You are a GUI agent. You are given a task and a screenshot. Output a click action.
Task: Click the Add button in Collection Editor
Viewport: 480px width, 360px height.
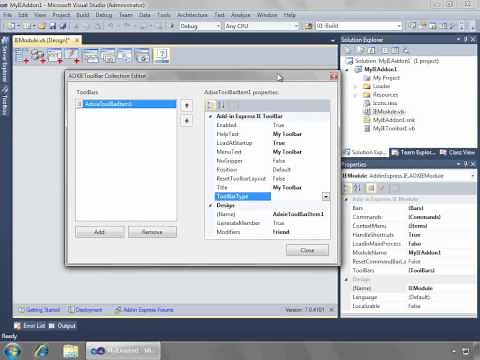(x=100, y=232)
